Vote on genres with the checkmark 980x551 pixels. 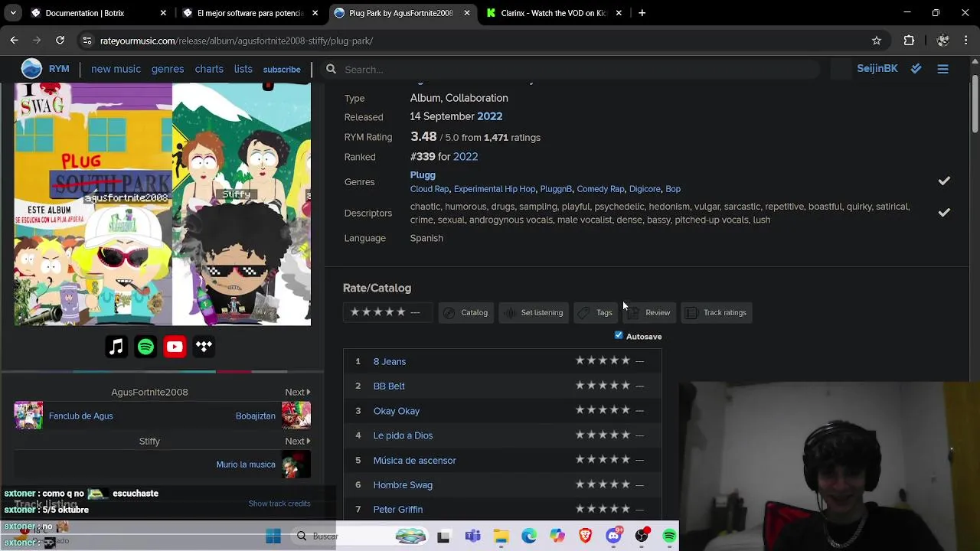pos(944,181)
